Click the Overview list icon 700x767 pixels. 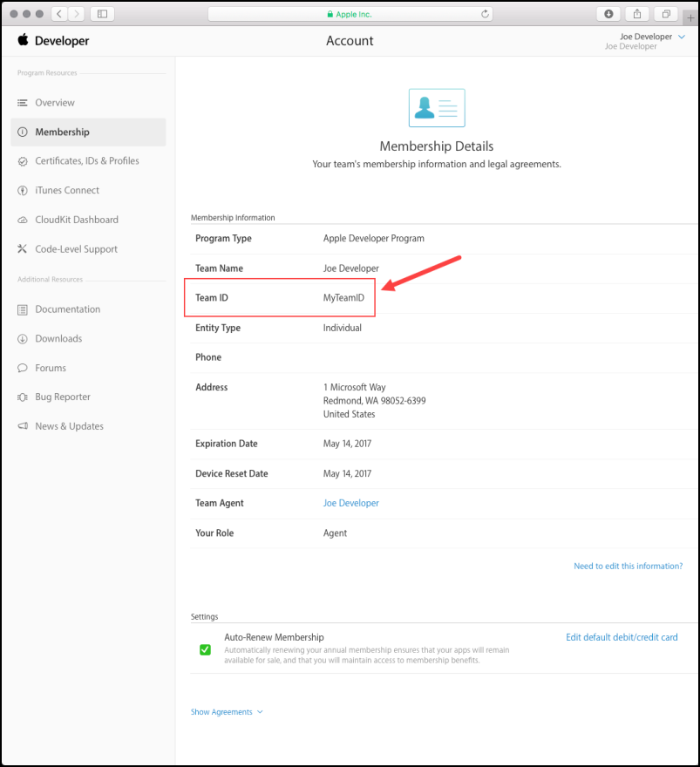(x=23, y=103)
